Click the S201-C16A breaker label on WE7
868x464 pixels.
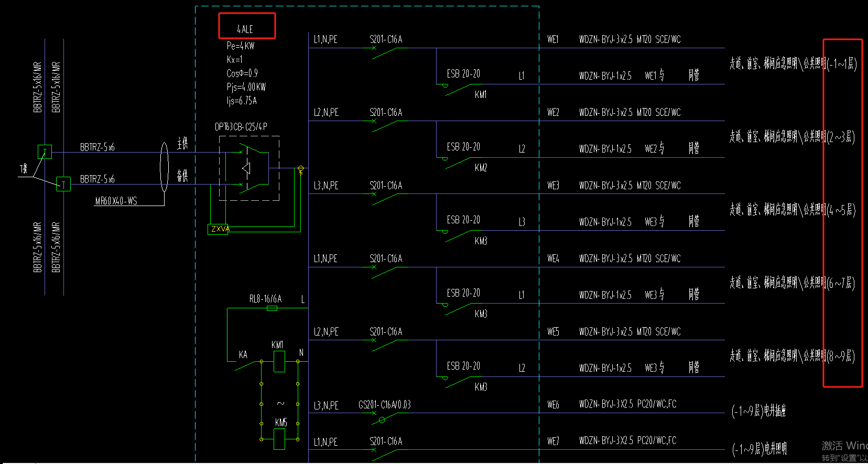pyautogui.click(x=386, y=441)
